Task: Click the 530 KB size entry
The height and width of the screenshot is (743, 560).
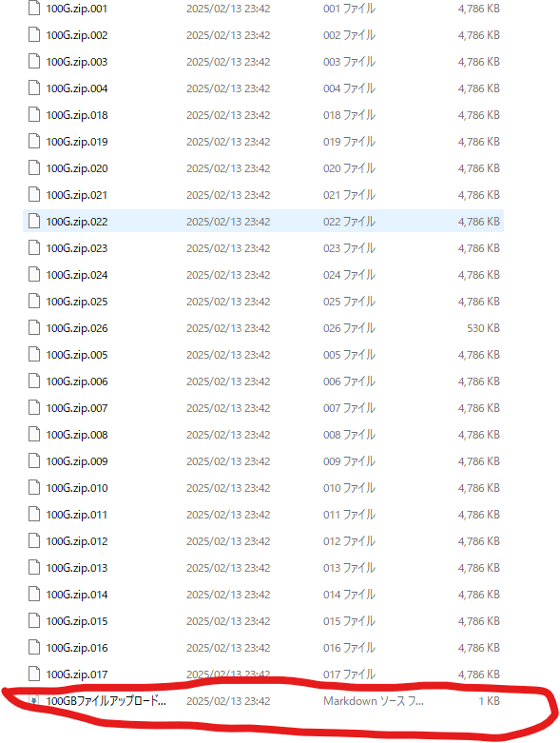Action: coord(483,328)
